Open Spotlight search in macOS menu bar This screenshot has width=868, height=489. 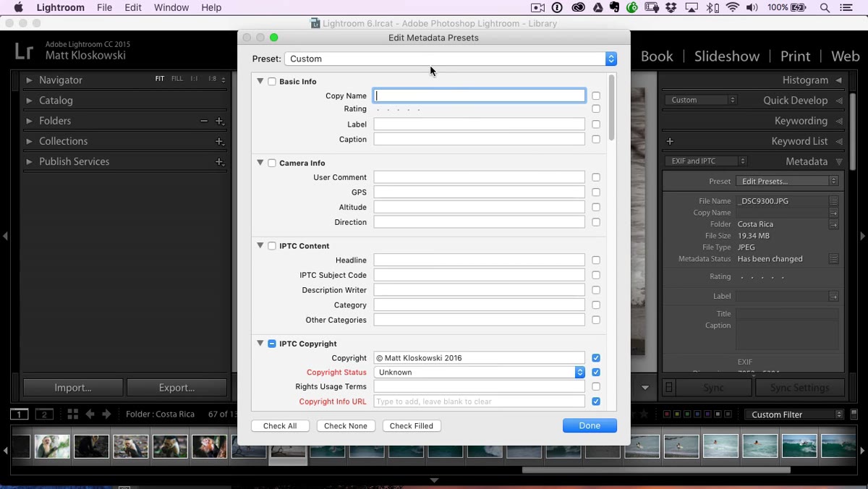pos(825,7)
